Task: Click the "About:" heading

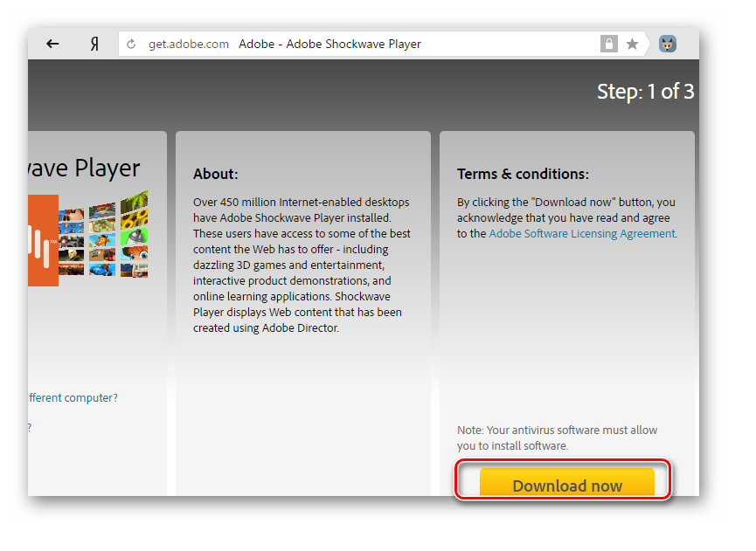Action: click(216, 175)
